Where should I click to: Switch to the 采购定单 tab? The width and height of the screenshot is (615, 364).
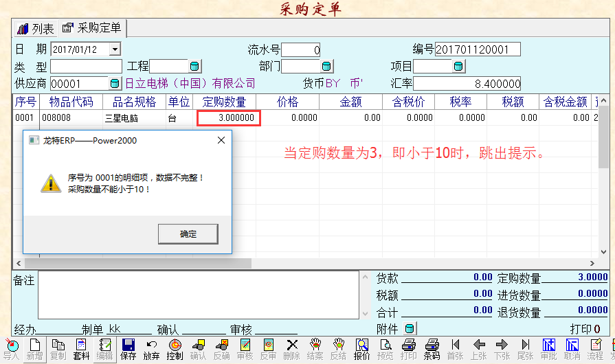click(x=92, y=28)
